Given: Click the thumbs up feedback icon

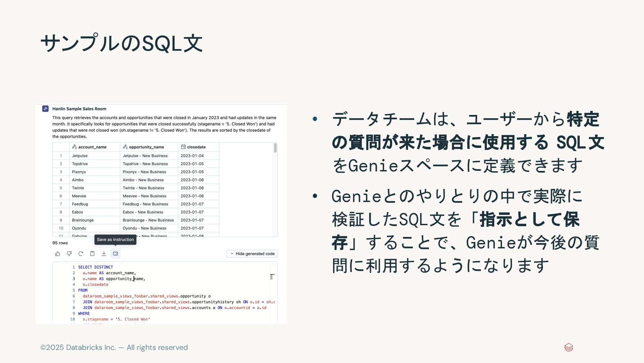Looking at the screenshot, I should [x=57, y=254].
